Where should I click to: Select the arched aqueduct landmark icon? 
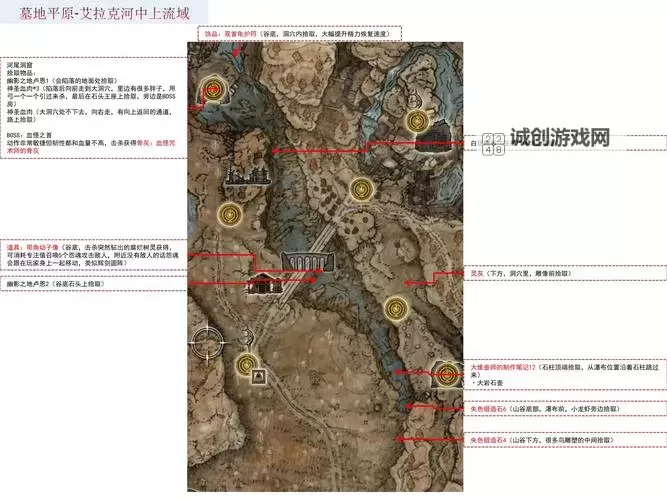pos(308,261)
